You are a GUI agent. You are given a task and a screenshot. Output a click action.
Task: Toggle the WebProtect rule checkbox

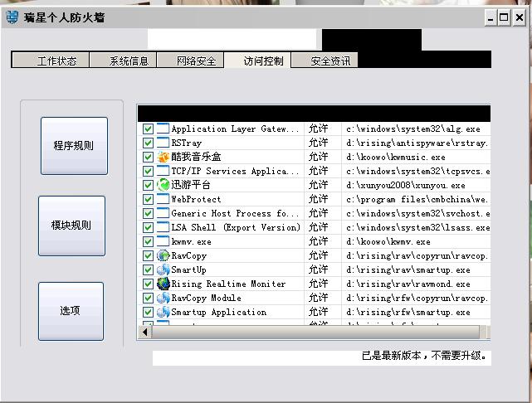click(148, 199)
